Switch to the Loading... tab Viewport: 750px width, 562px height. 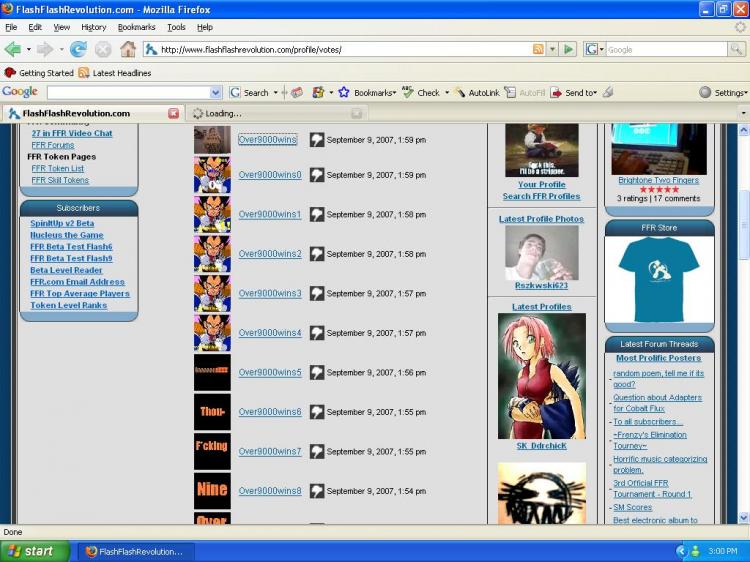tap(277, 113)
